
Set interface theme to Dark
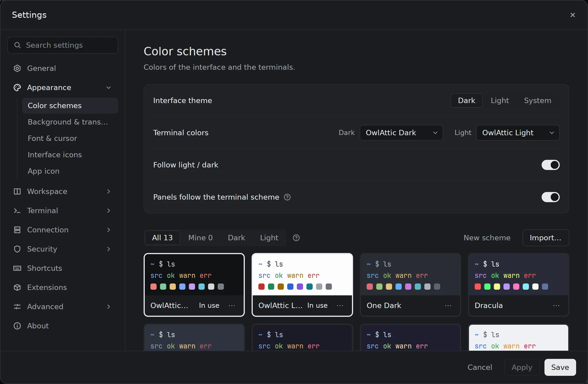466,101
